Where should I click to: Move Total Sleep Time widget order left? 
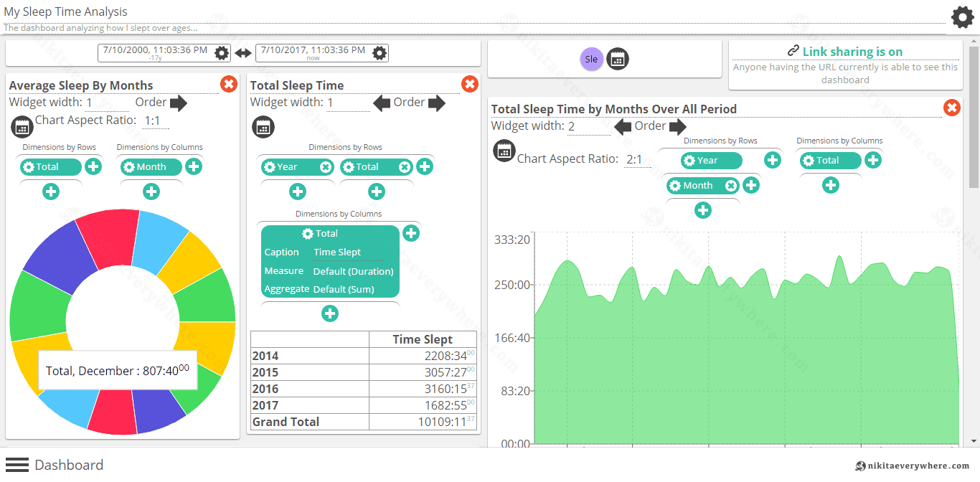tap(382, 103)
